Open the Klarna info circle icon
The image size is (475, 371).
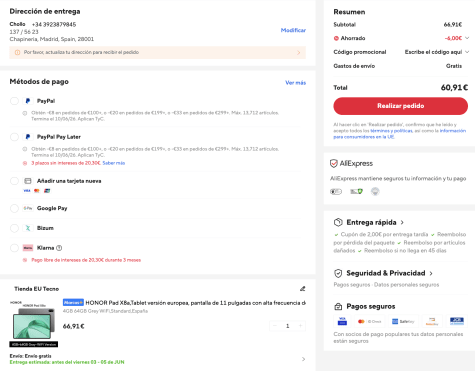[59, 248]
